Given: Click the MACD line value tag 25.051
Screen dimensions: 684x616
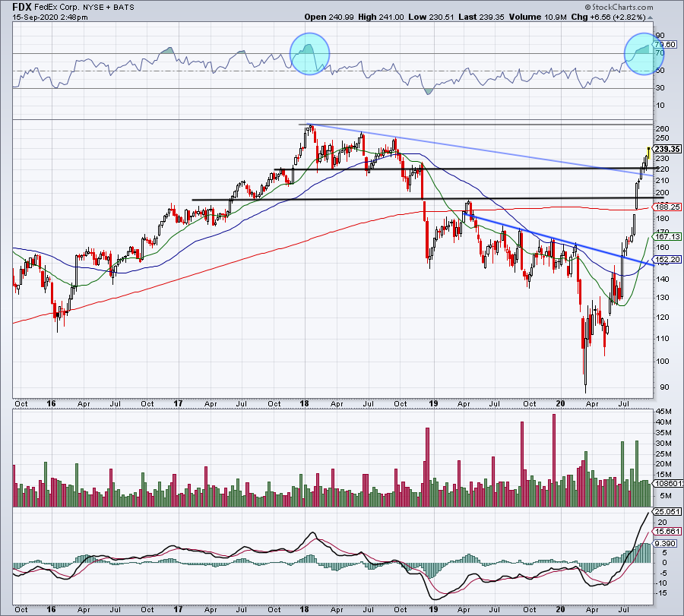Looking at the screenshot, I should [x=667, y=511].
